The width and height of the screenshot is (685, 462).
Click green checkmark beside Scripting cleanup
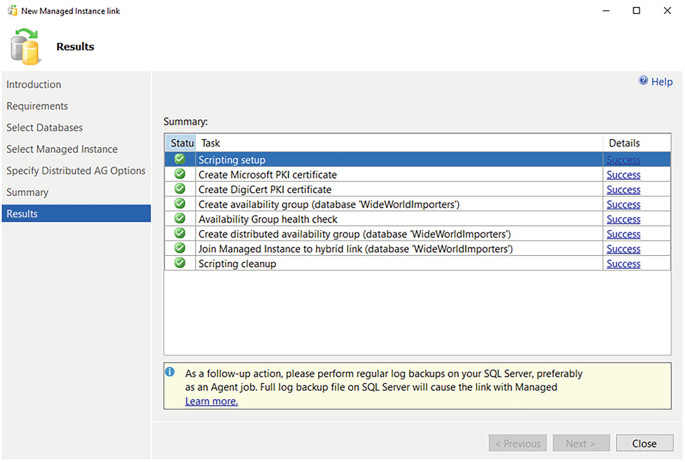tap(180, 264)
